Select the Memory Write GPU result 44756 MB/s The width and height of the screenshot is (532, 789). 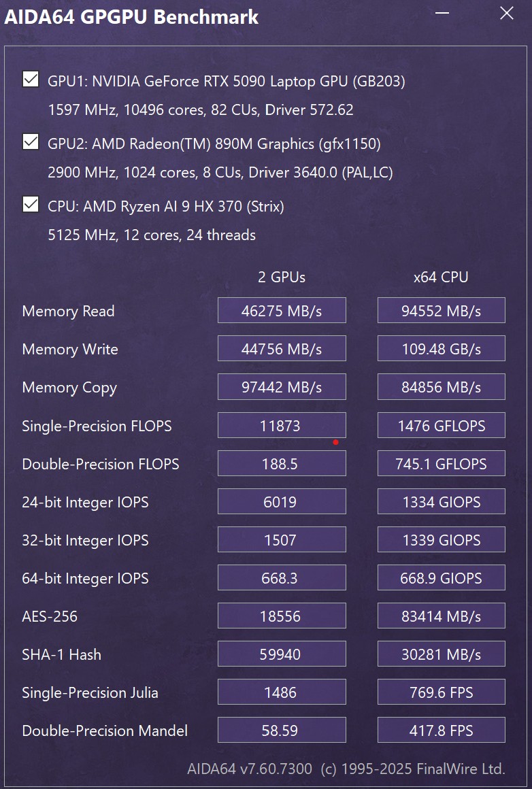(x=282, y=349)
